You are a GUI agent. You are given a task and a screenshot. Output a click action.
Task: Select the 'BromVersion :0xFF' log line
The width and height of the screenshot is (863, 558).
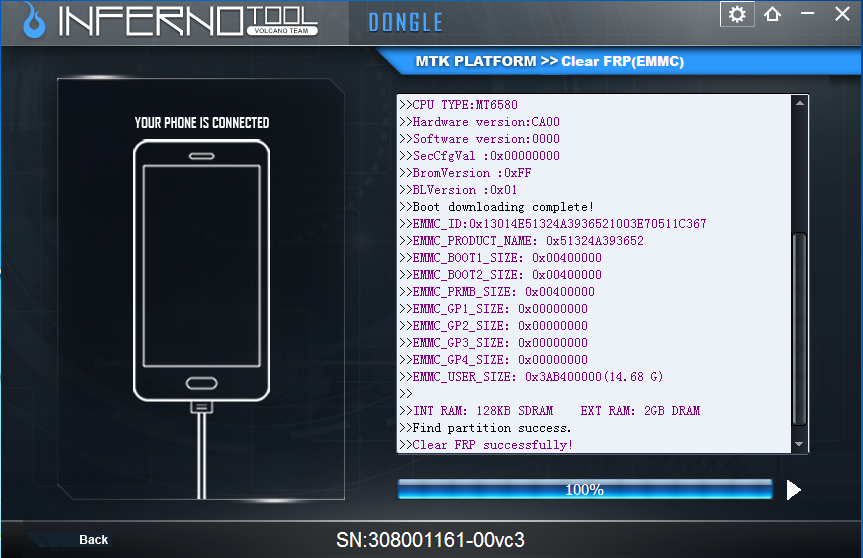click(x=465, y=173)
